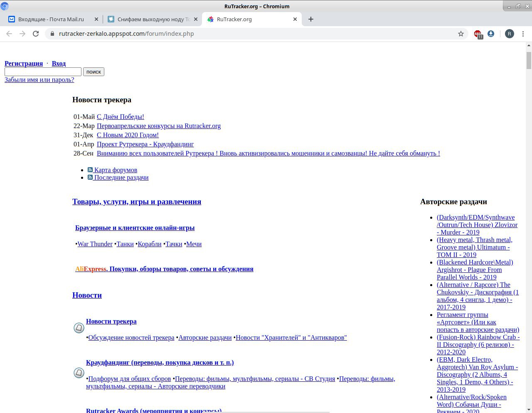The width and height of the screenshot is (532, 413).
Task: Open the Корабли subforum link
Action: point(149,244)
